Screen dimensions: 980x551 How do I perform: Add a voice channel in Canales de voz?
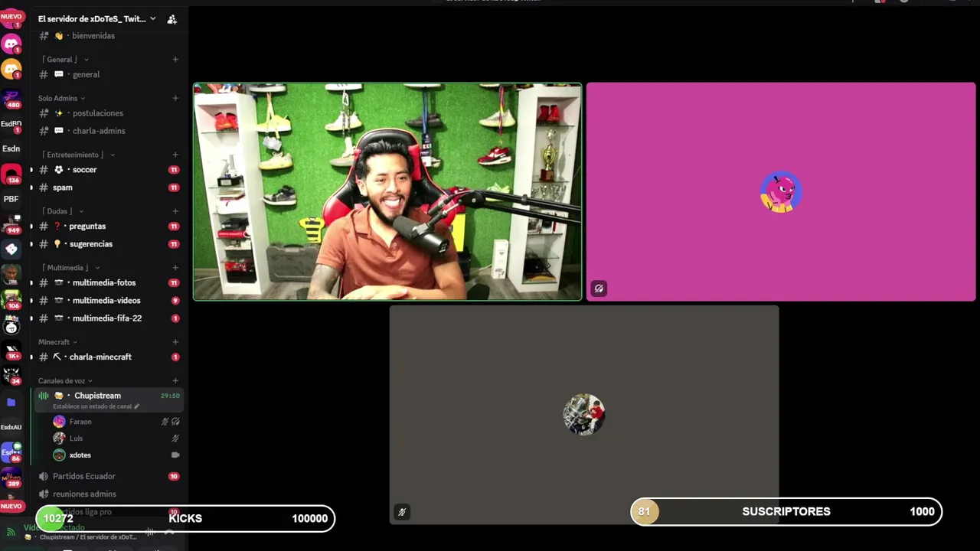click(175, 380)
